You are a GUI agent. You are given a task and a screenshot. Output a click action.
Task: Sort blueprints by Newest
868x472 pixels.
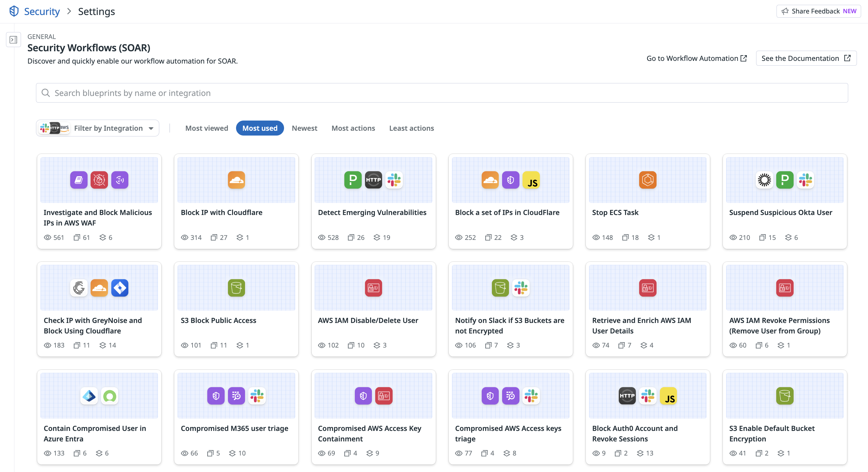tap(304, 128)
